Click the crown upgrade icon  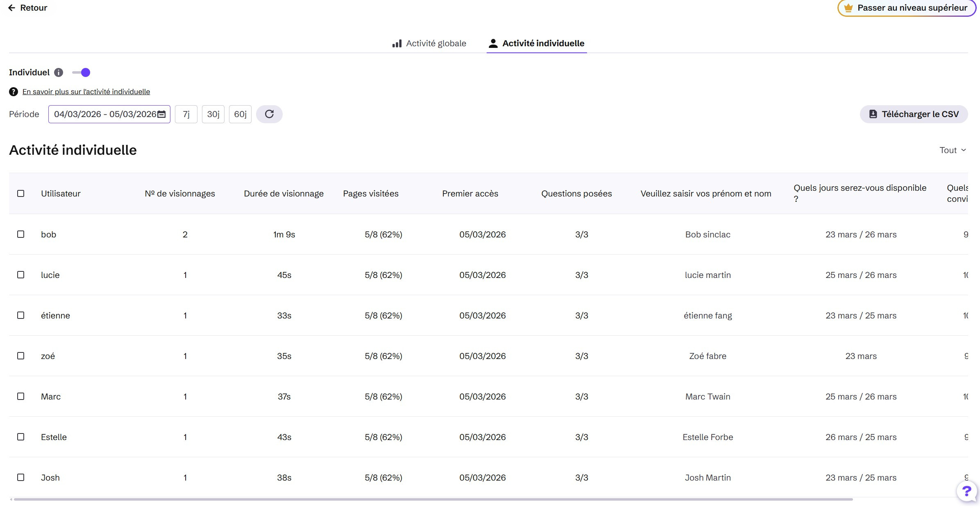tap(848, 8)
